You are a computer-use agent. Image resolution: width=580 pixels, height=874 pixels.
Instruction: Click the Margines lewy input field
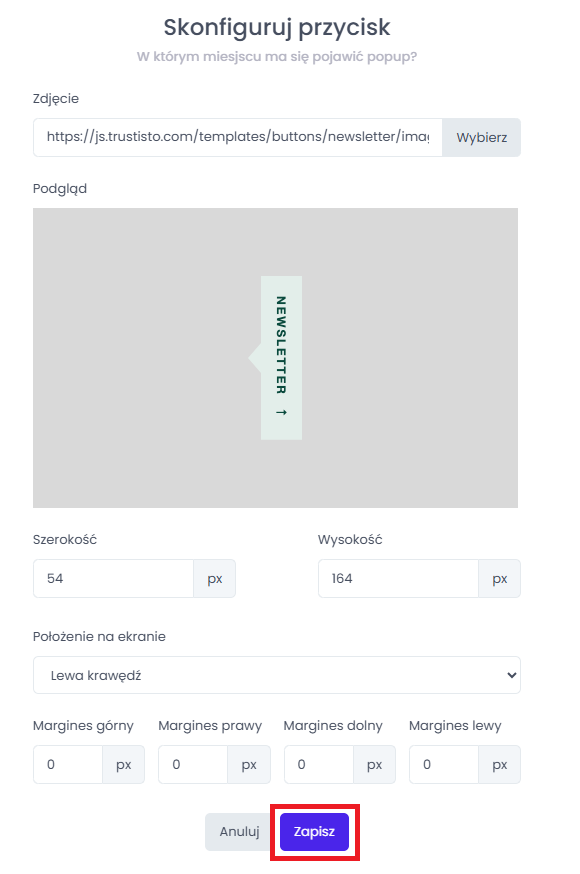[x=444, y=764]
